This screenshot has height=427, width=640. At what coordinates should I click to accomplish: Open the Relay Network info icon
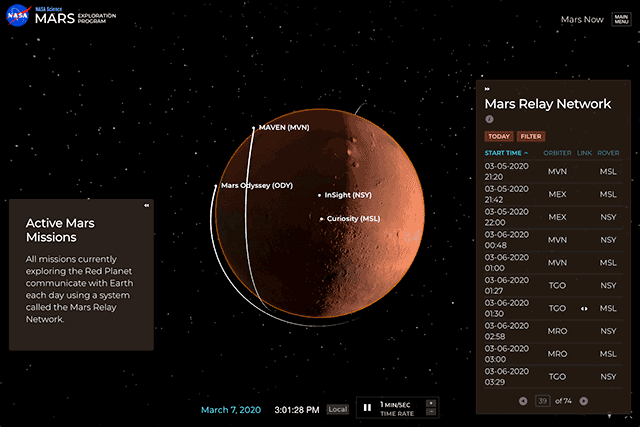click(x=489, y=119)
